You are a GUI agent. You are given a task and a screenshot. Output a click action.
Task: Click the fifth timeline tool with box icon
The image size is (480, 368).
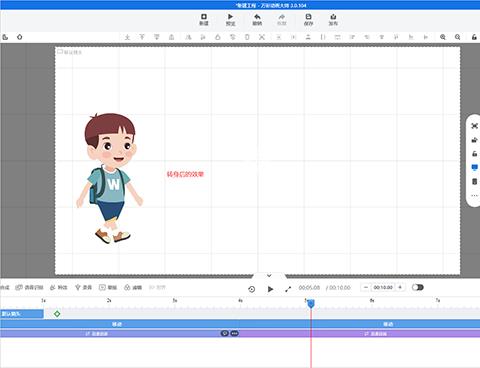coord(108,287)
